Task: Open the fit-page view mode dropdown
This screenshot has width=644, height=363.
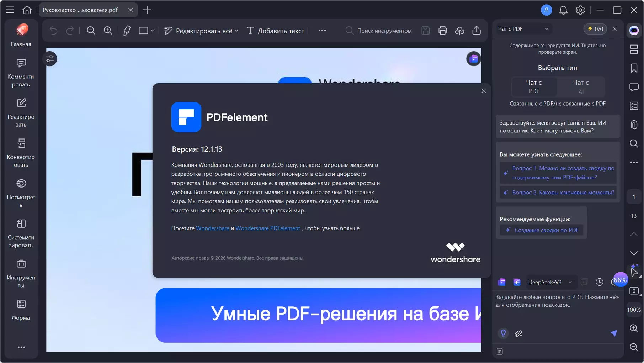Action: click(635, 291)
